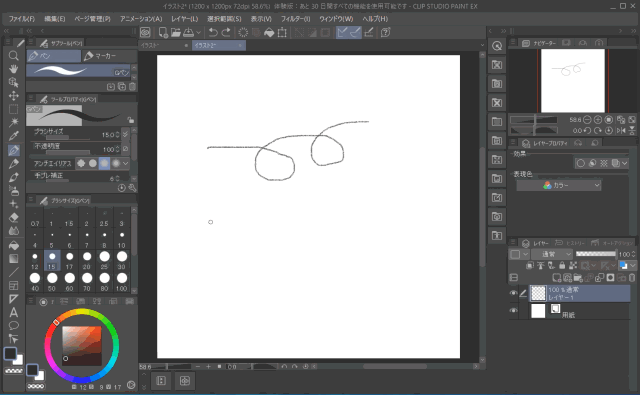Image resolution: width=640 pixels, height=395 pixels.
Task: Click the main drawing color swatch
Action: click(x=10, y=353)
